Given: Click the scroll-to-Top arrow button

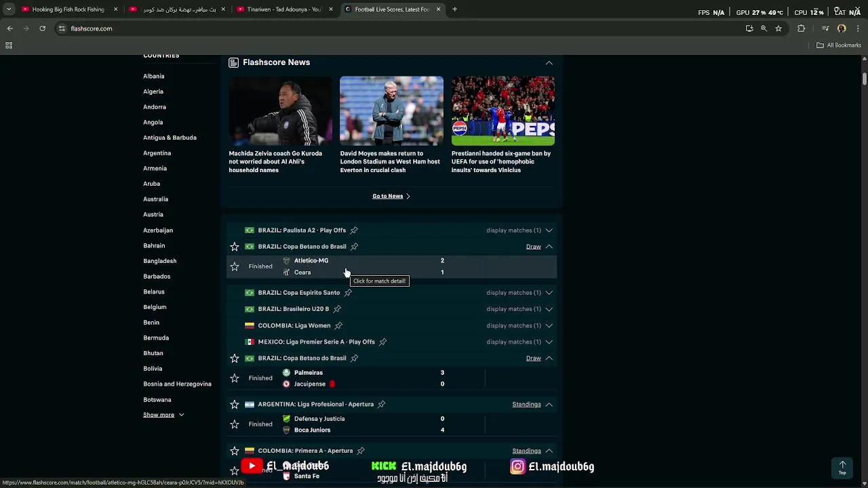Looking at the screenshot, I should [x=842, y=468].
